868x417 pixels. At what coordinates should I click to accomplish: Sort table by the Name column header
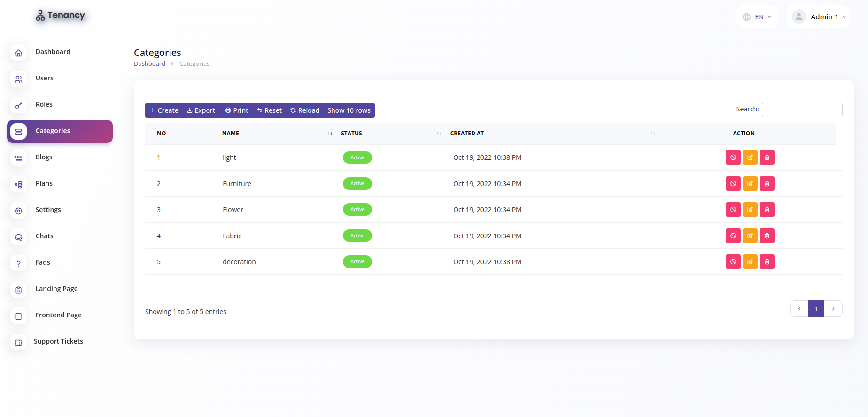[x=231, y=134]
